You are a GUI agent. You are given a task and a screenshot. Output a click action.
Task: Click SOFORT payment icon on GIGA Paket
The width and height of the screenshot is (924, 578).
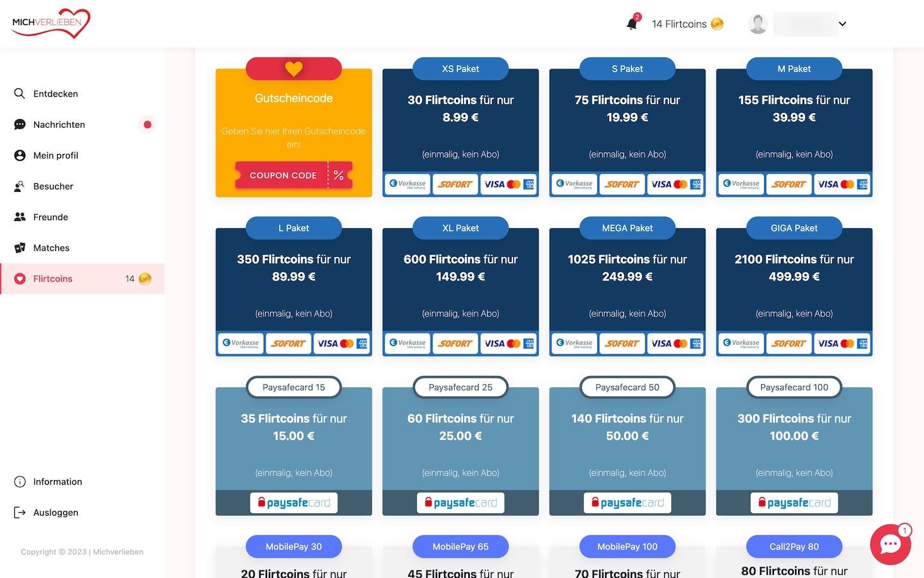(789, 344)
